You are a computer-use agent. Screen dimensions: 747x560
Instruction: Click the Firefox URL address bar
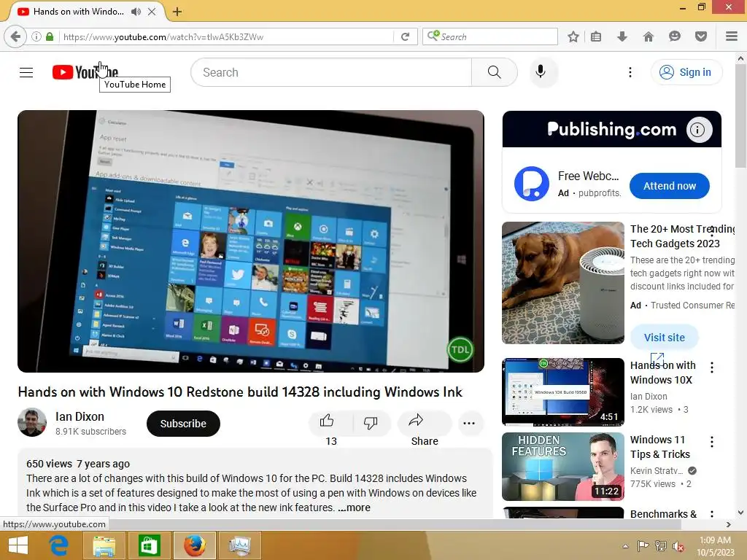tap(228, 36)
